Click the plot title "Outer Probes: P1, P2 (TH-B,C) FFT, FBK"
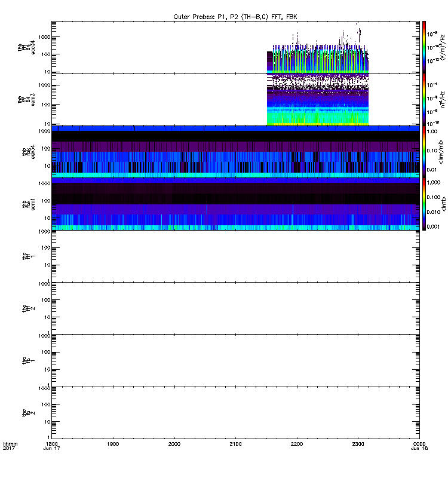The height and width of the screenshot is (478, 448). click(x=235, y=17)
